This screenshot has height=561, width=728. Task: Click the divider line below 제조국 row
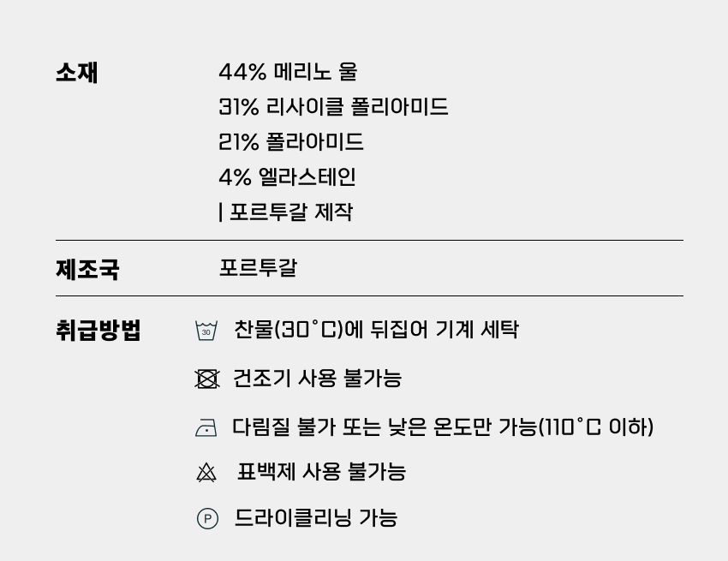click(x=369, y=295)
